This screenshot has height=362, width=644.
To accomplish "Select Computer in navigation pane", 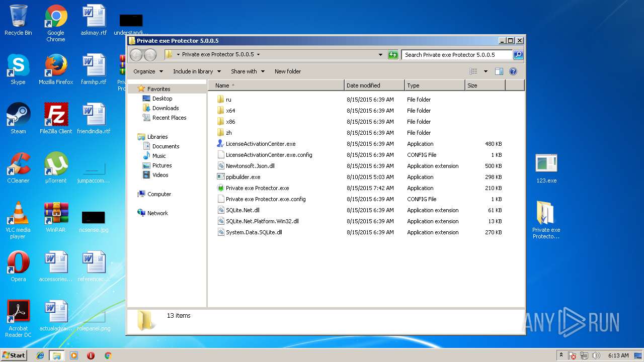I will tap(159, 194).
